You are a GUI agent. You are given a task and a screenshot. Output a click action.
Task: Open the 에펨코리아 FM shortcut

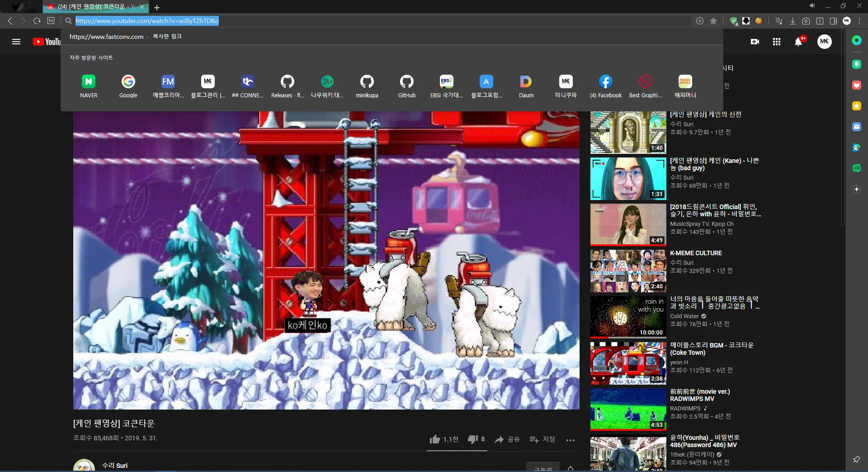168,86
